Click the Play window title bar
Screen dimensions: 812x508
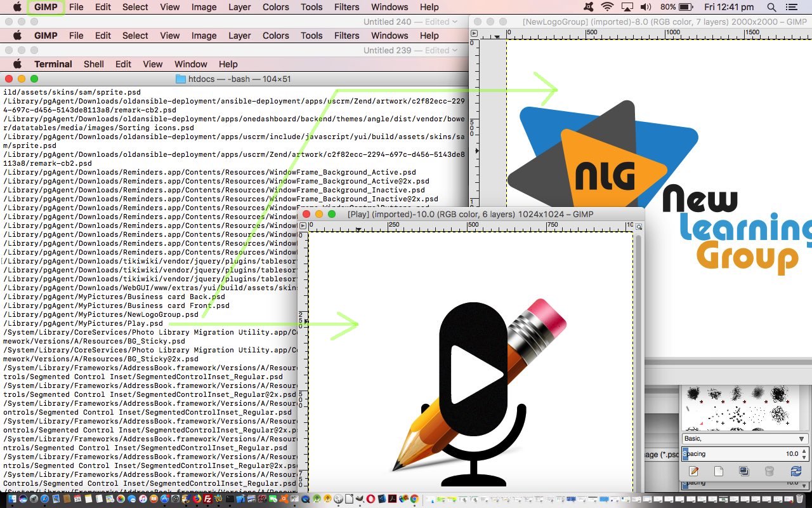coord(471,214)
